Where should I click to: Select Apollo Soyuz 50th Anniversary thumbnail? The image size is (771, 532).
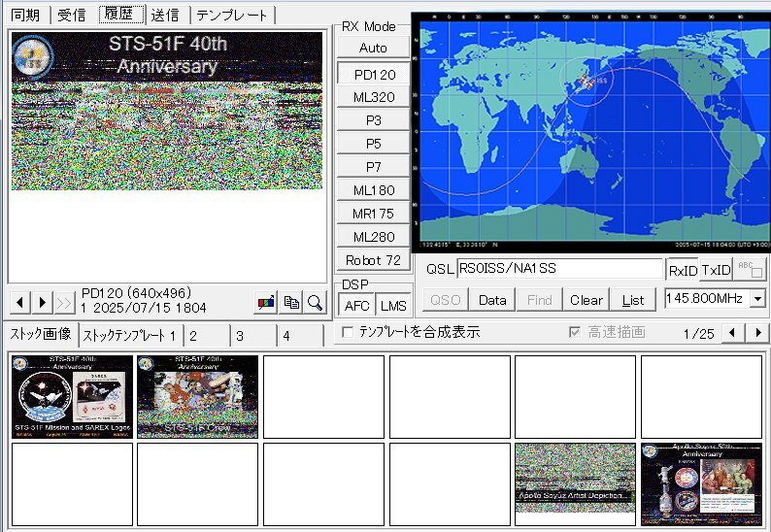pos(702,484)
